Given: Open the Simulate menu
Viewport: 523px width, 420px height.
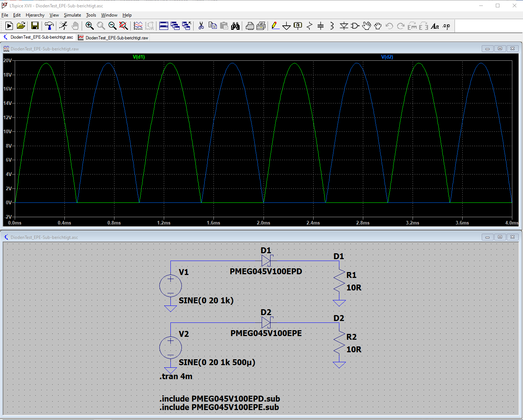Looking at the screenshot, I should tap(72, 15).
